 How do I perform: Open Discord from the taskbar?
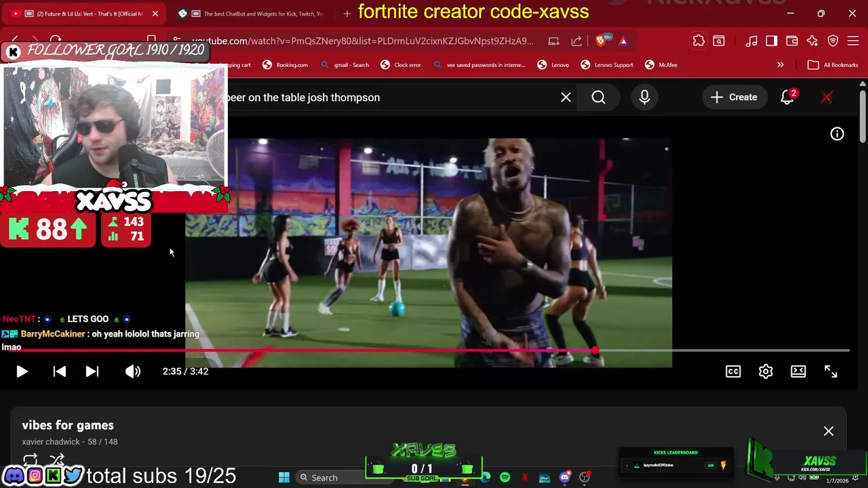[x=564, y=478]
